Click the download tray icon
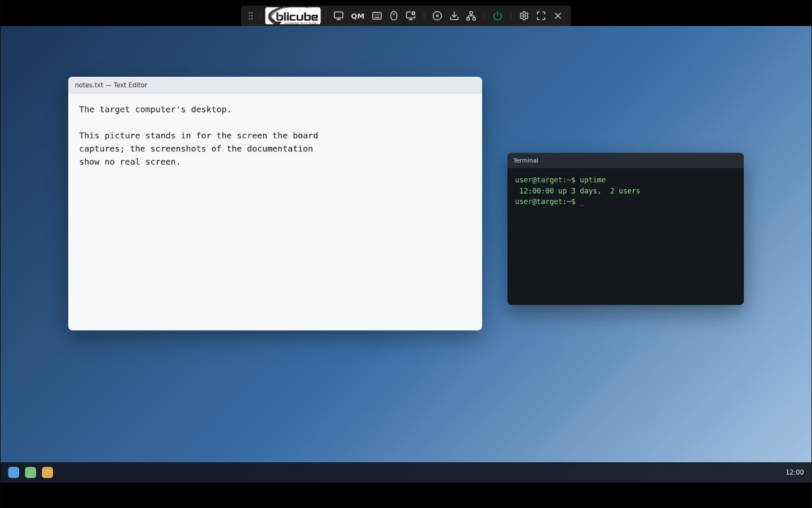The image size is (812, 508). 454,16
